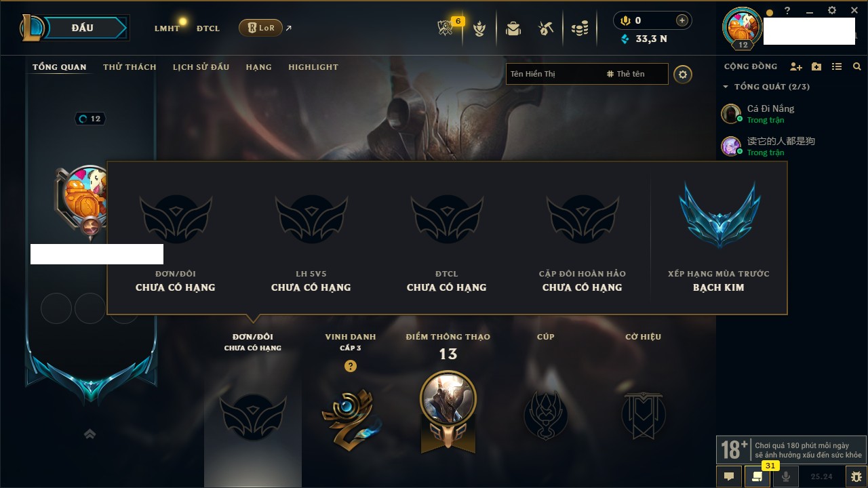Open the Clash trophy icon with badge 6
This screenshot has width=868, height=488.
pyautogui.click(x=446, y=28)
